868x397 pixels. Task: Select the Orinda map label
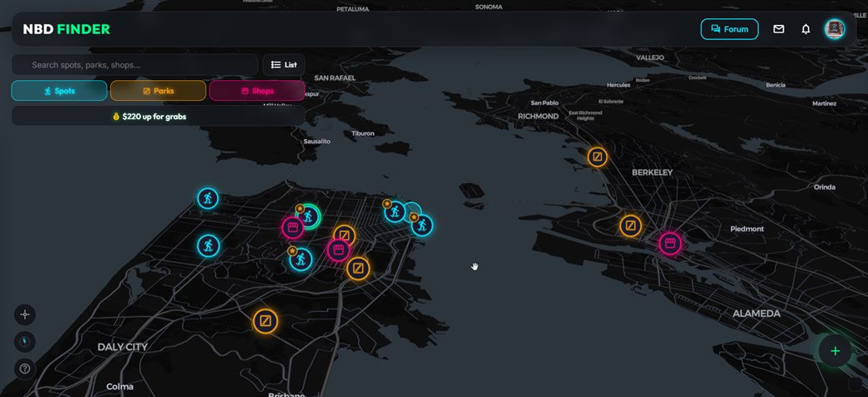(825, 187)
